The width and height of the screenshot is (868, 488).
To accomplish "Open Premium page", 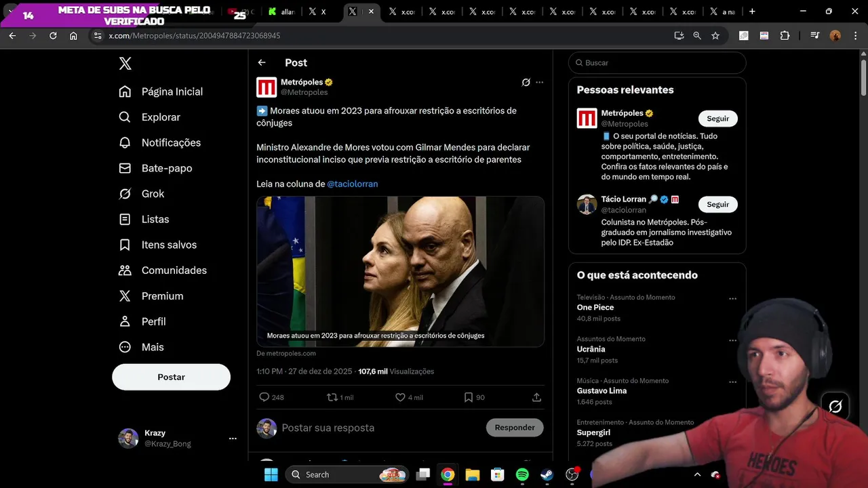I will coord(151,296).
